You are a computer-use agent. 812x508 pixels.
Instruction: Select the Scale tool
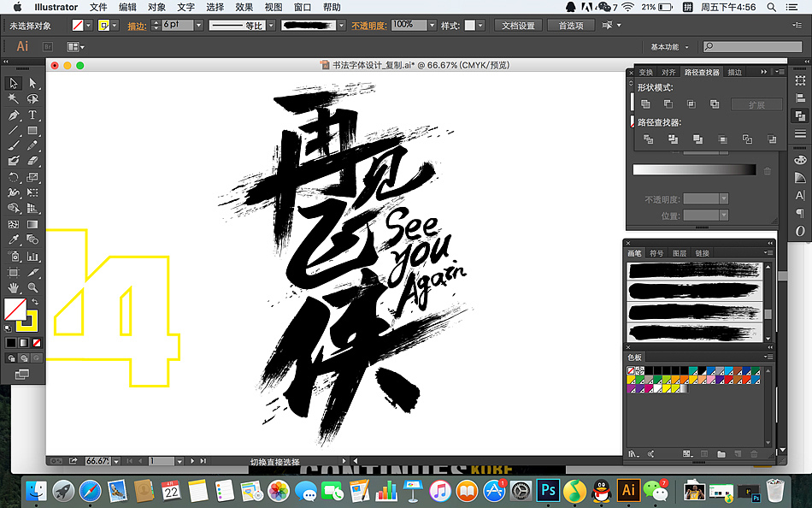[32, 177]
